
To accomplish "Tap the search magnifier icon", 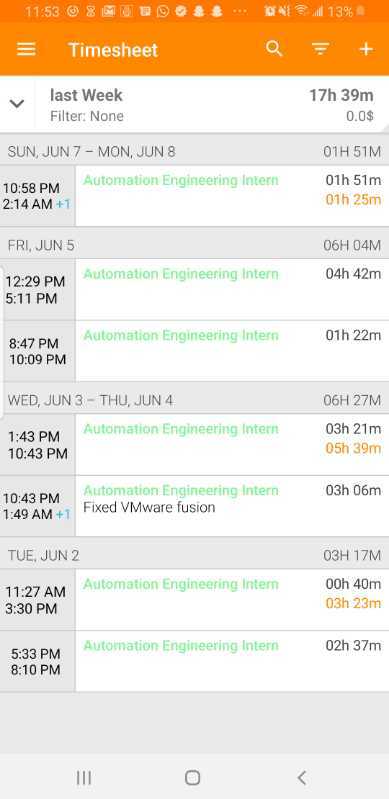I will (274, 49).
